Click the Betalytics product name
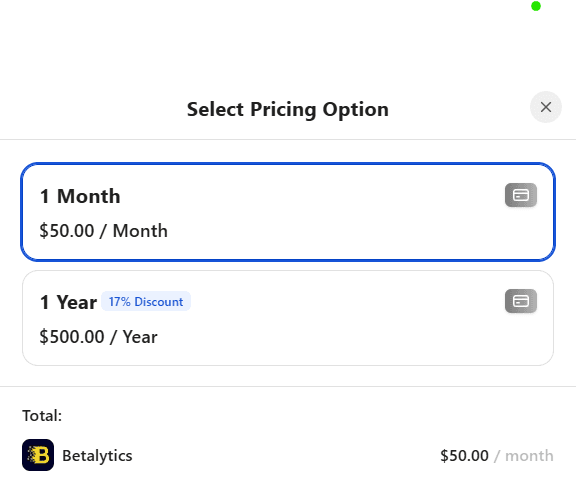 tap(97, 456)
